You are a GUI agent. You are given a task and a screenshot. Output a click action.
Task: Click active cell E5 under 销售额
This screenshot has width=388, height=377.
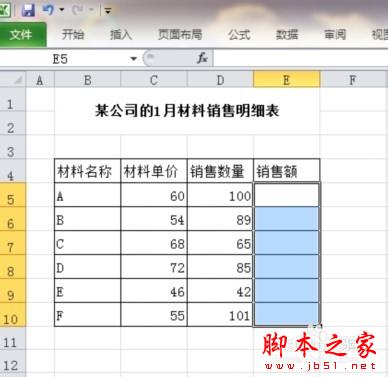[x=286, y=195]
